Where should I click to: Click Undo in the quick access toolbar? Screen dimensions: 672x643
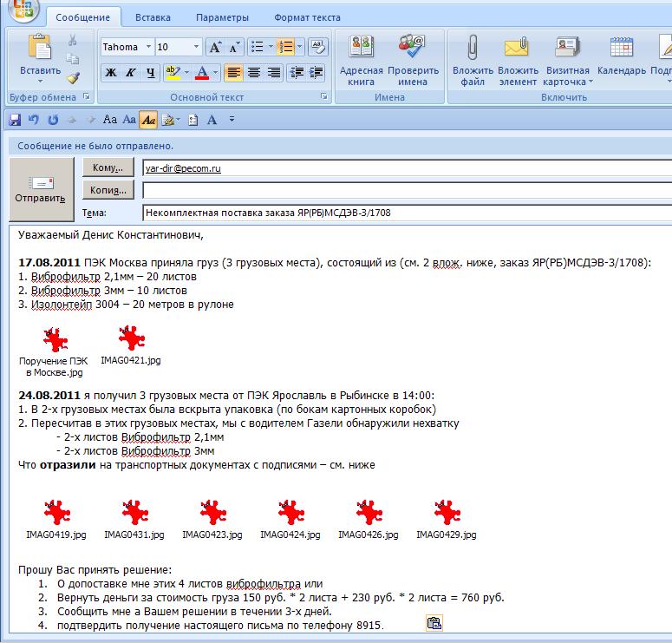[x=34, y=120]
